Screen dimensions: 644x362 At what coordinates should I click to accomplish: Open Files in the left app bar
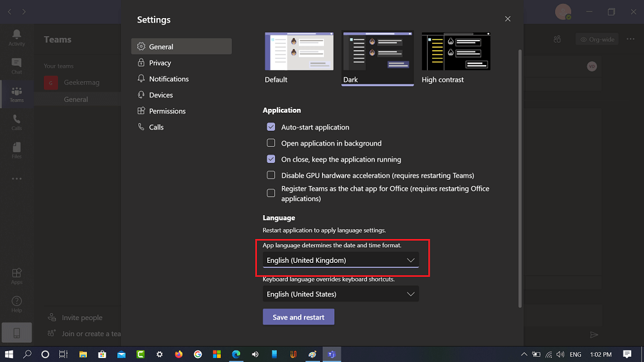click(x=17, y=150)
